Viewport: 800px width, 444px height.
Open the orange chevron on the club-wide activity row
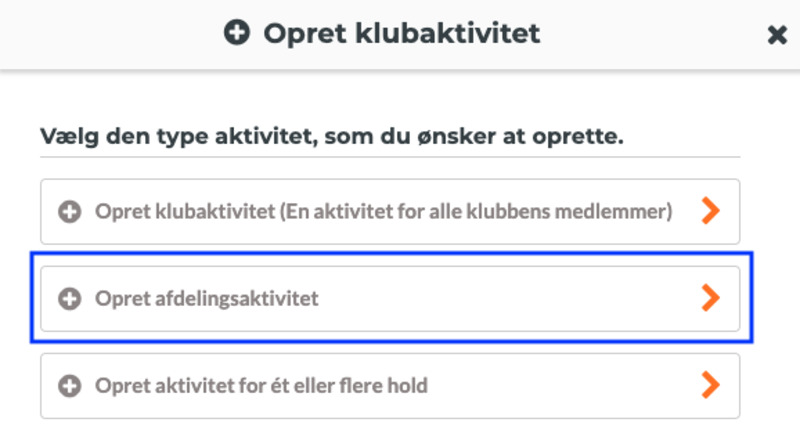click(710, 211)
